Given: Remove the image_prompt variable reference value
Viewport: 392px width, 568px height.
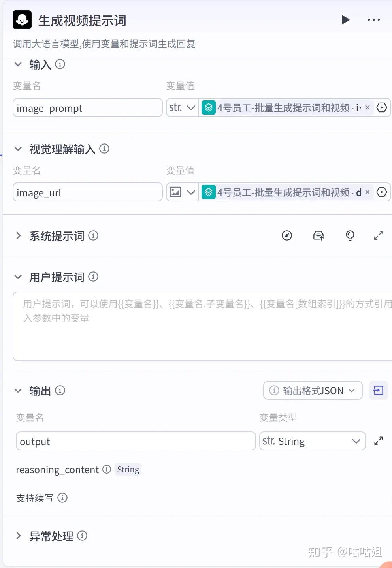Looking at the screenshot, I should click(367, 107).
